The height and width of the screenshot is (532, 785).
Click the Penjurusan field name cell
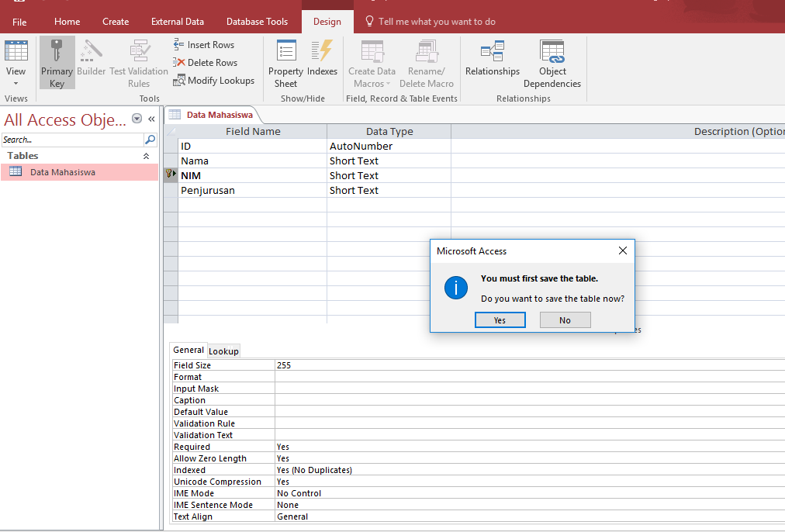[x=252, y=190]
